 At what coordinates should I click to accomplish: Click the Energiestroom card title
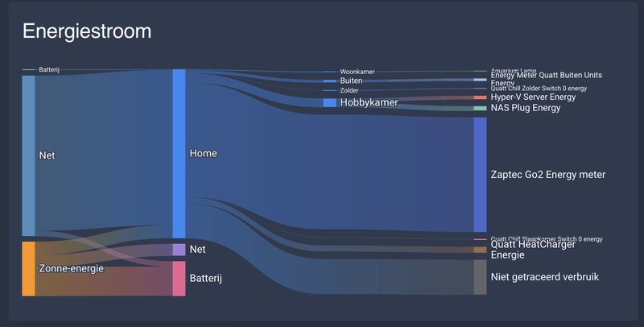pos(87,31)
